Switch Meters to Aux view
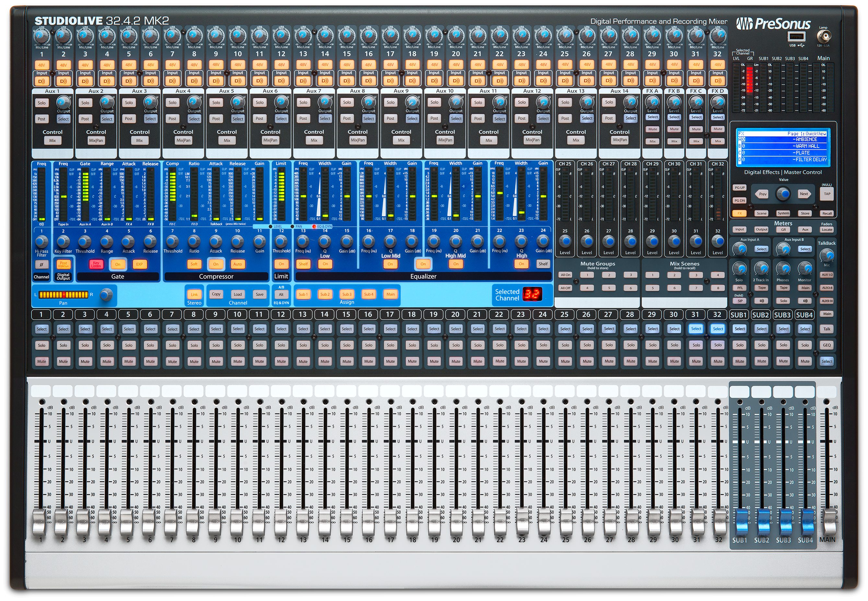The image size is (868, 601). (x=805, y=229)
